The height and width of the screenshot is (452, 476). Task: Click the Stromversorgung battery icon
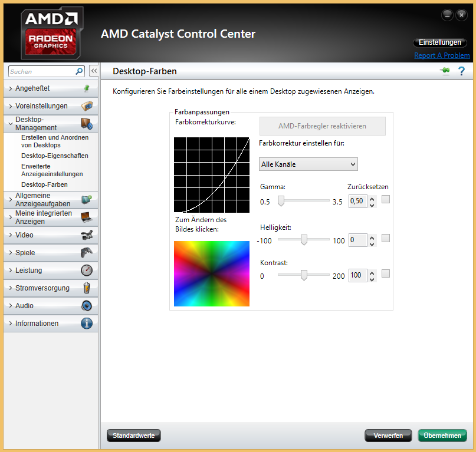[x=87, y=288]
